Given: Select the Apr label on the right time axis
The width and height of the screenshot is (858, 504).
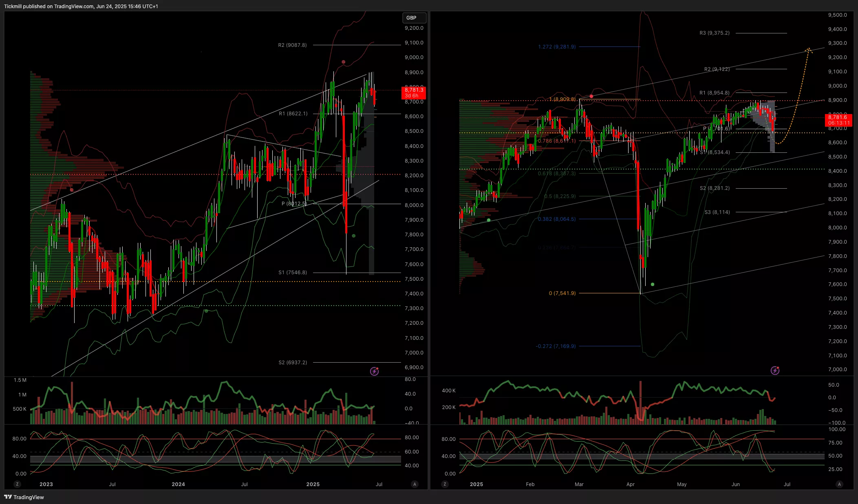Looking at the screenshot, I should [x=631, y=484].
